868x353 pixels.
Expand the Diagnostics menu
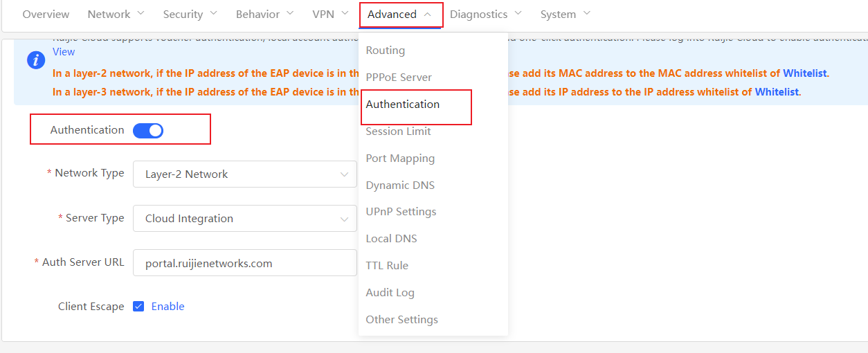[x=485, y=15]
